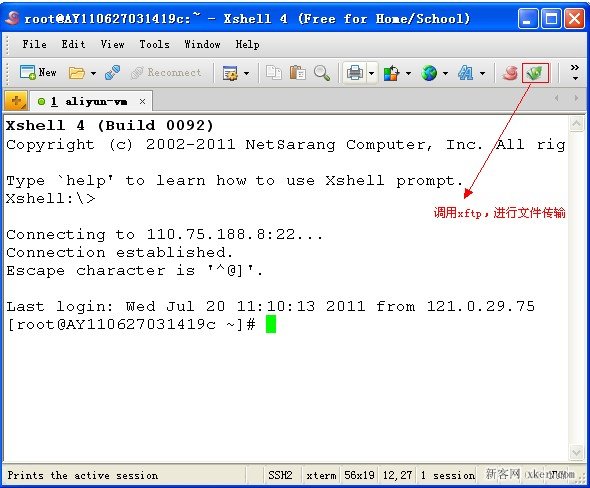Image resolution: width=590 pixels, height=488 pixels.
Task: Minimize the Xshell window
Action: point(528,18)
